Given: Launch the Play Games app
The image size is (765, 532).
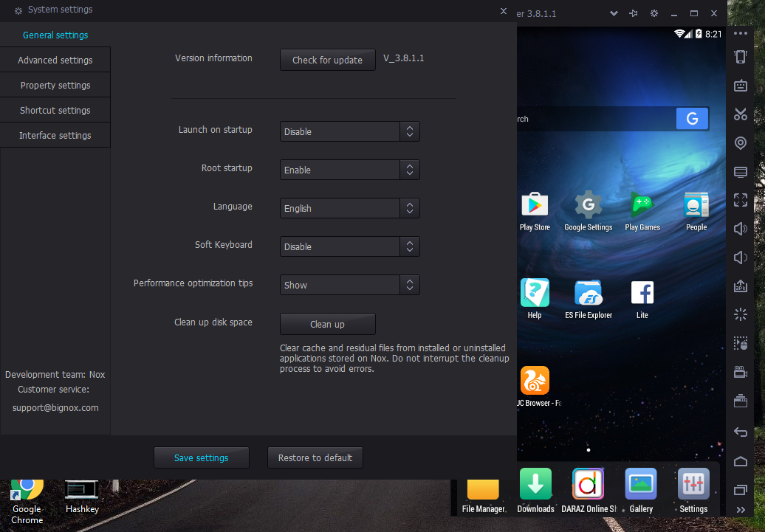Looking at the screenshot, I should point(642,205).
